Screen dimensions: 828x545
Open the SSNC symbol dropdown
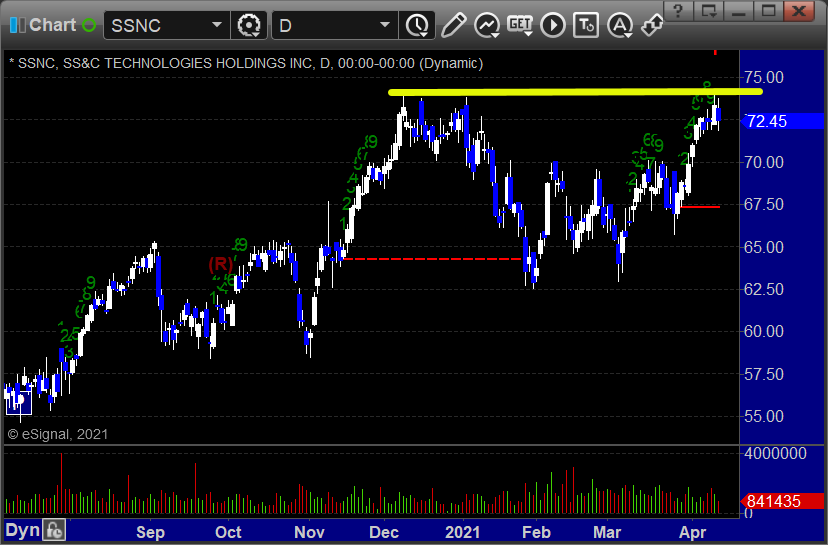[x=217, y=25]
